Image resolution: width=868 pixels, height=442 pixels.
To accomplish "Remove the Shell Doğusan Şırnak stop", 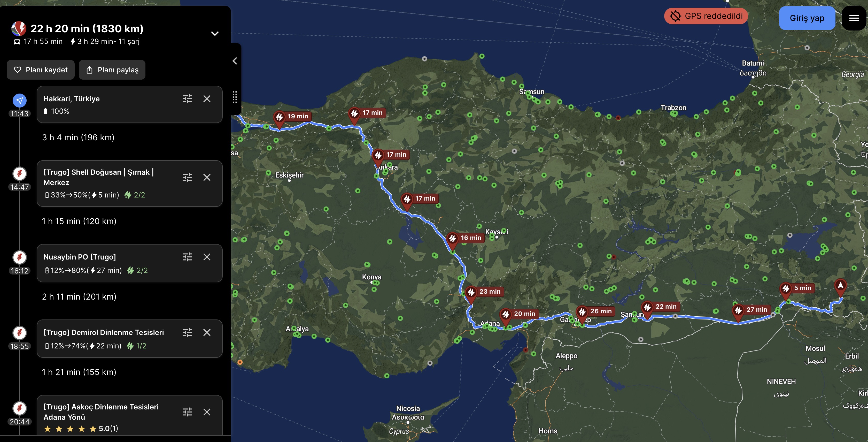I will 207,177.
